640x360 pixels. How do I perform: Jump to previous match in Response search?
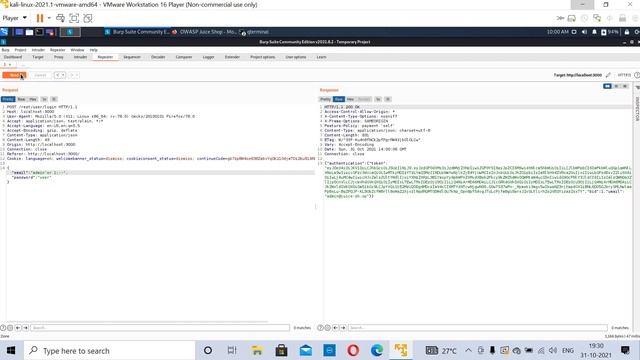click(x=336, y=328)
